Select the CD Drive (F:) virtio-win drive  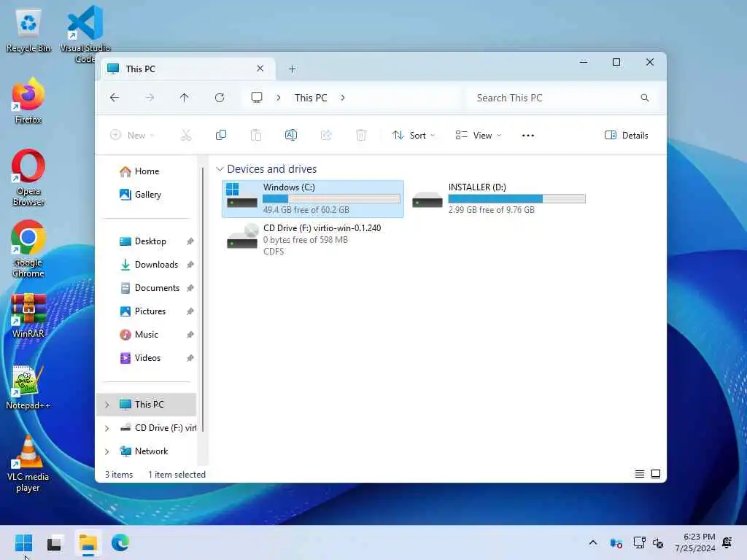312,239
